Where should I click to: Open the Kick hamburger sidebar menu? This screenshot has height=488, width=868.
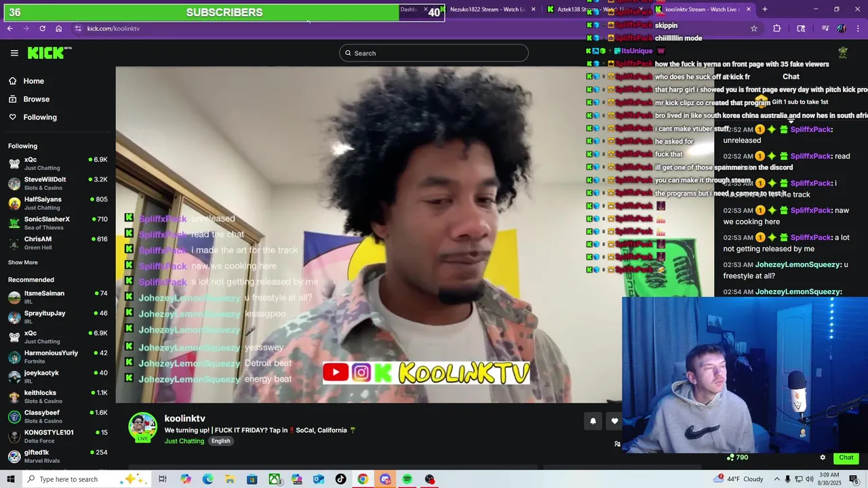[14, 53]
